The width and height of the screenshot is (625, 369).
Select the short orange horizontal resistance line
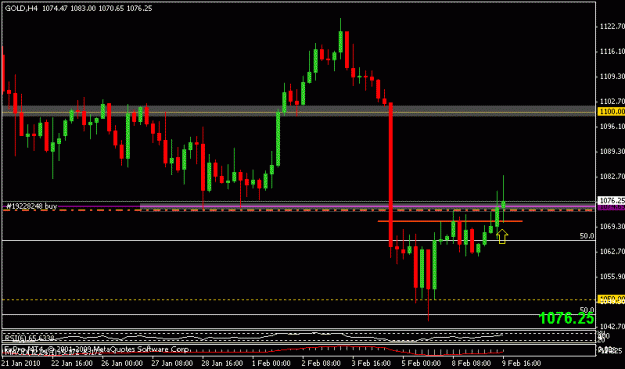pos(450,221)
